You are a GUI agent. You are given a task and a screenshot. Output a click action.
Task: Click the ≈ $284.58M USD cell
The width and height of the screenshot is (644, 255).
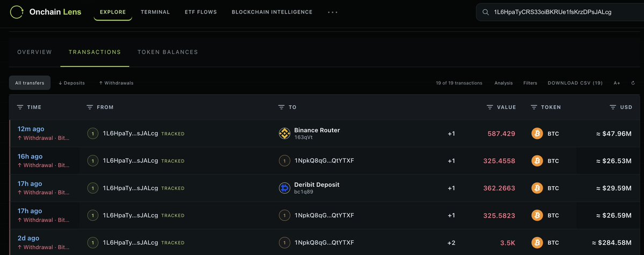[x=612, y=243]
